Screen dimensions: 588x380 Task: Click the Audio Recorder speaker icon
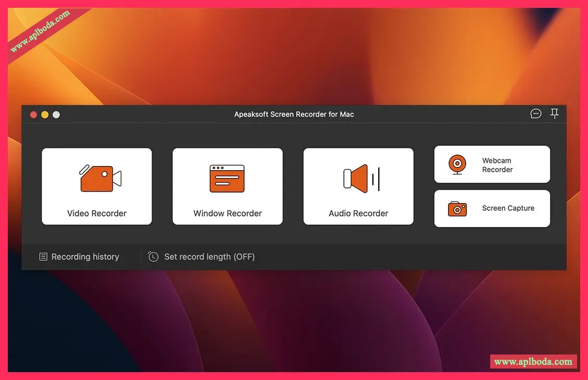[362, 179]
